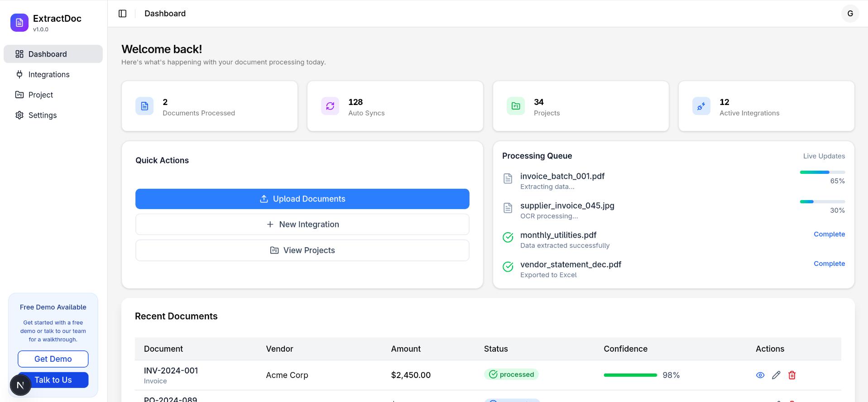Go to Project in the sidebar
Image resolution: width=868 pixels, height=402 pixels.
53,95
